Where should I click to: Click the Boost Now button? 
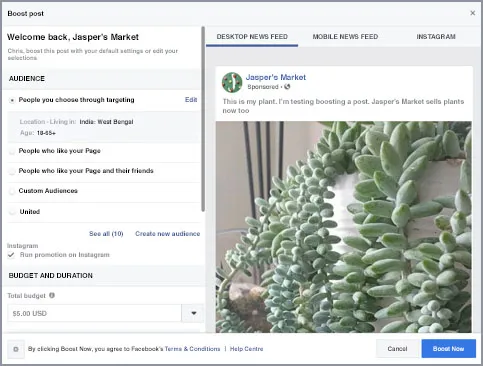pos(448,349)
